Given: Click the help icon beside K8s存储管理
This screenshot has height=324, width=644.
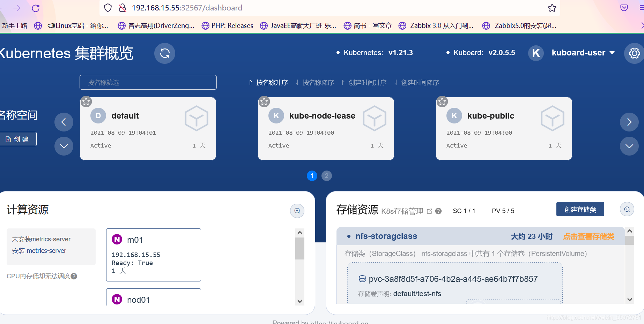Looking at the screenshot, I should tap(438, 211).
